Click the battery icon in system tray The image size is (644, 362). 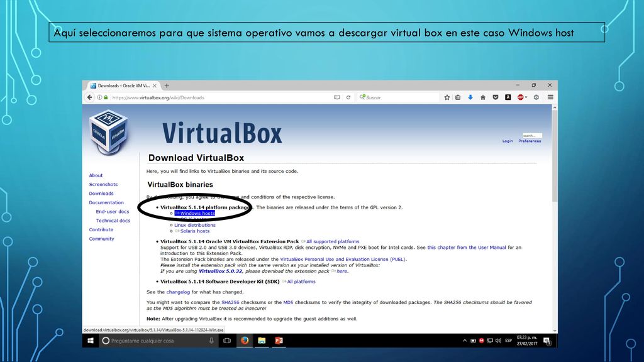pos(473,341)
